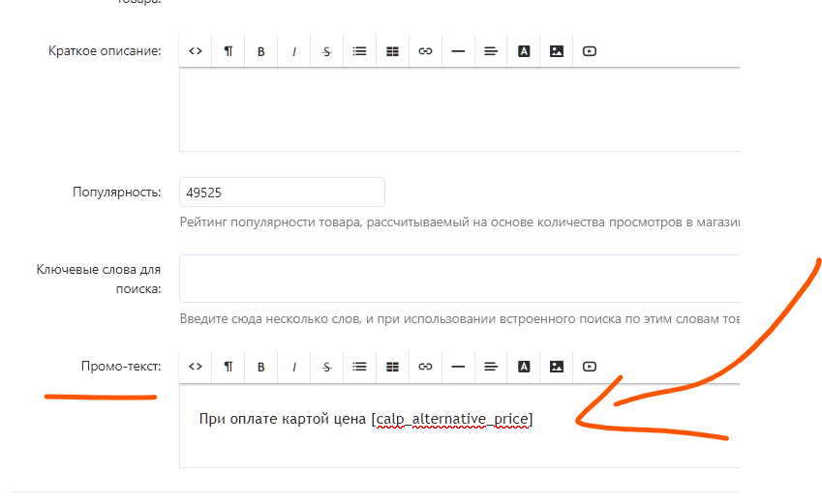Click the Популярность field showing 49525
822x504 pixels.
pos(282,193)
